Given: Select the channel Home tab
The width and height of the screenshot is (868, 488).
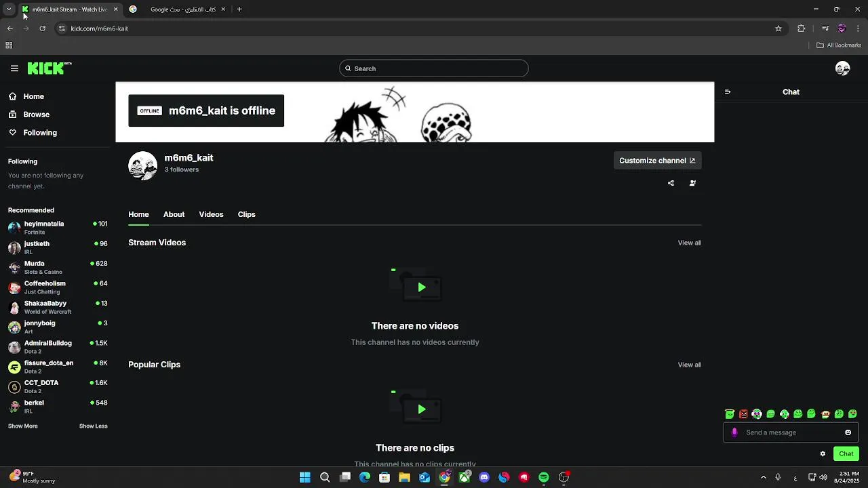Looking at the screenshot, I should tap(138, 214).
